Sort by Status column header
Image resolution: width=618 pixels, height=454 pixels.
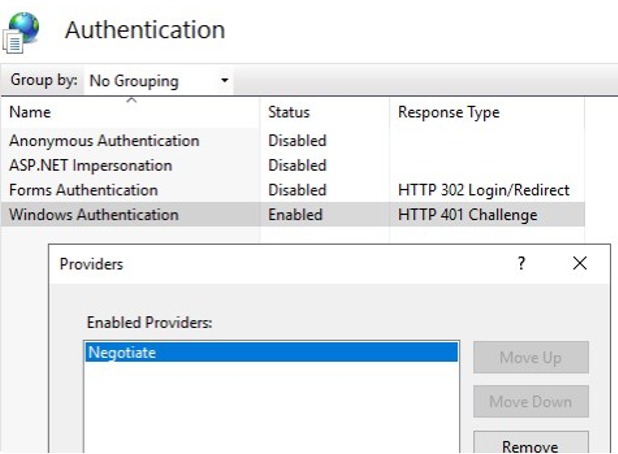(324, 112)
